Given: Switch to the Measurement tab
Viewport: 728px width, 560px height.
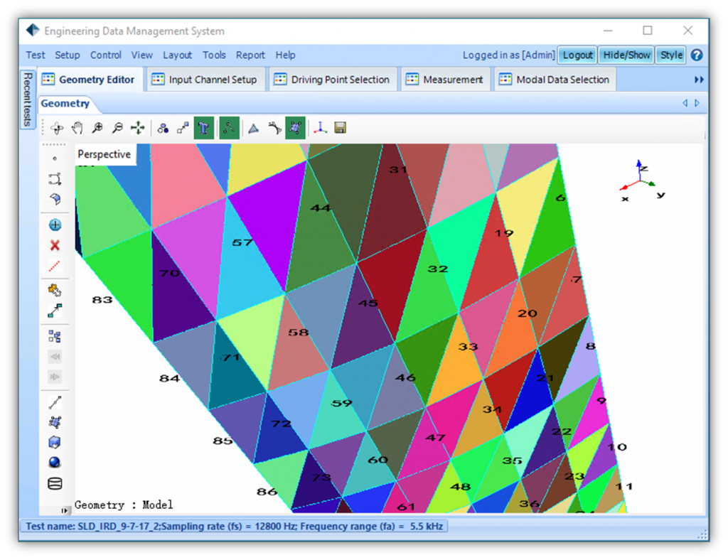Looking at the screenshot, I should click(x=446, y=80).
